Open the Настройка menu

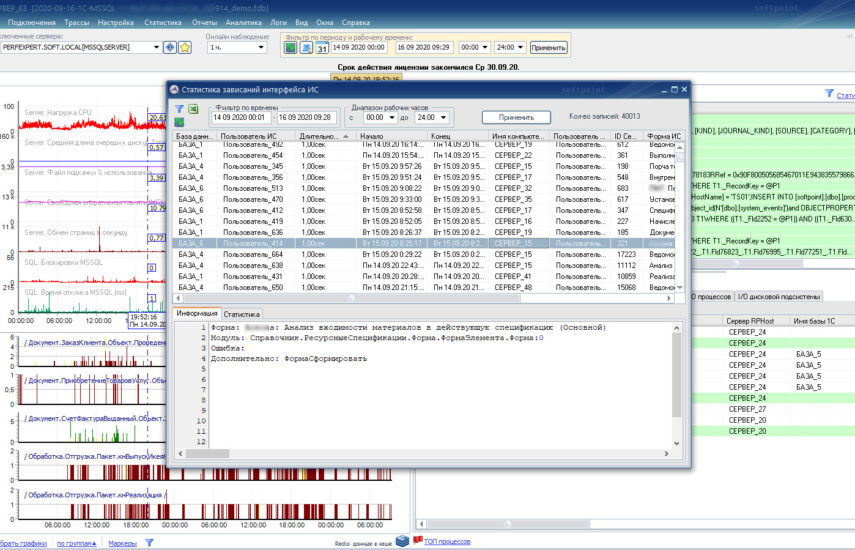(x=116, y=22)
